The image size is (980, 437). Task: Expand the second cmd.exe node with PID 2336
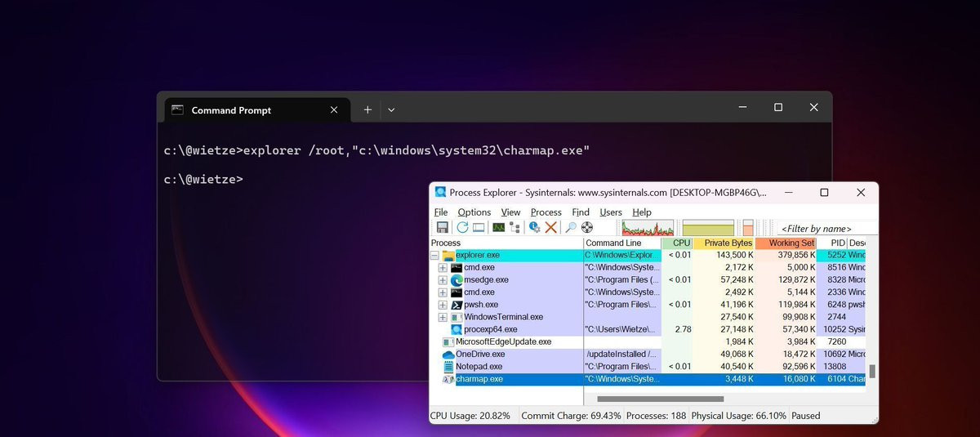[x=443, y=292]
